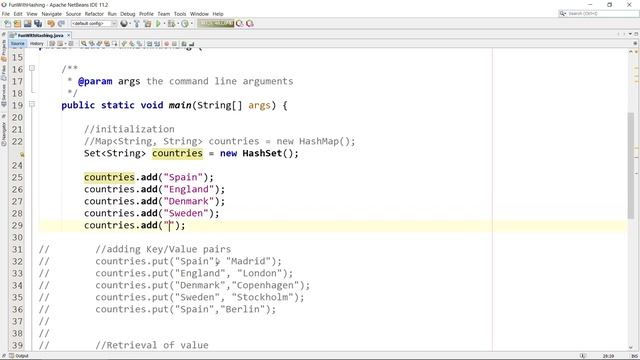Toggle Highlight Search in editor toolbar
The image size is (640, 360).
tap(107, 43)
